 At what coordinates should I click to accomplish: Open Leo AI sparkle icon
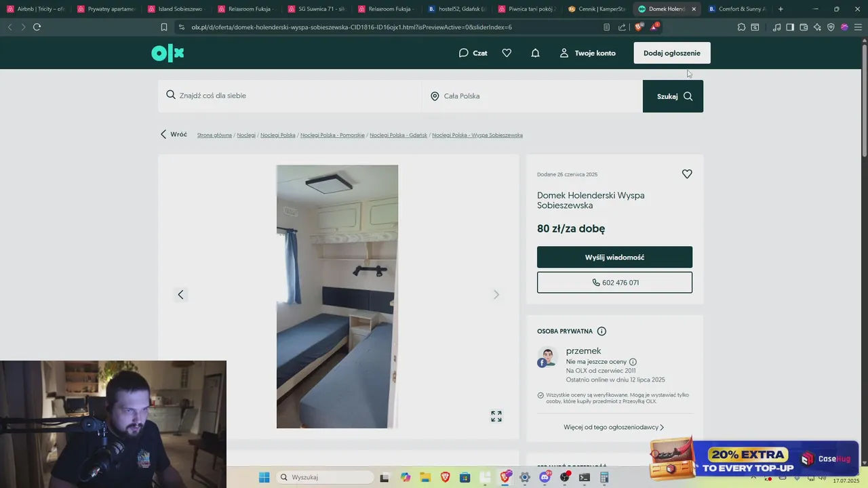click(817, 27)
